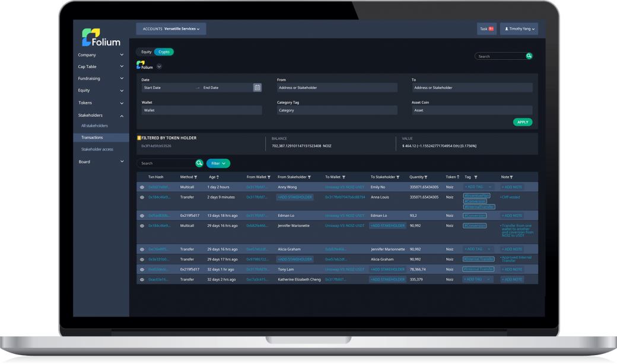Expand the Fundraising sidebar section

[101, 78]
